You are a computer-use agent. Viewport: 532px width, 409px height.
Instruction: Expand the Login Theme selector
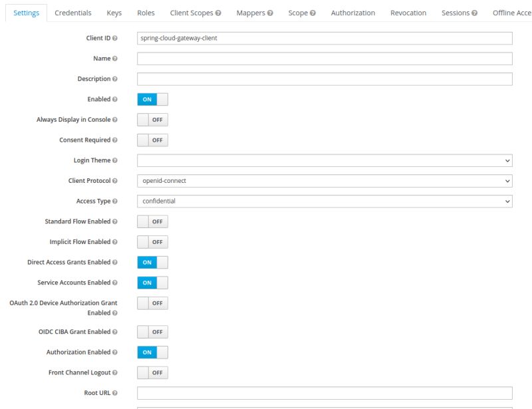pyautogui.click(x=324, y=160)
